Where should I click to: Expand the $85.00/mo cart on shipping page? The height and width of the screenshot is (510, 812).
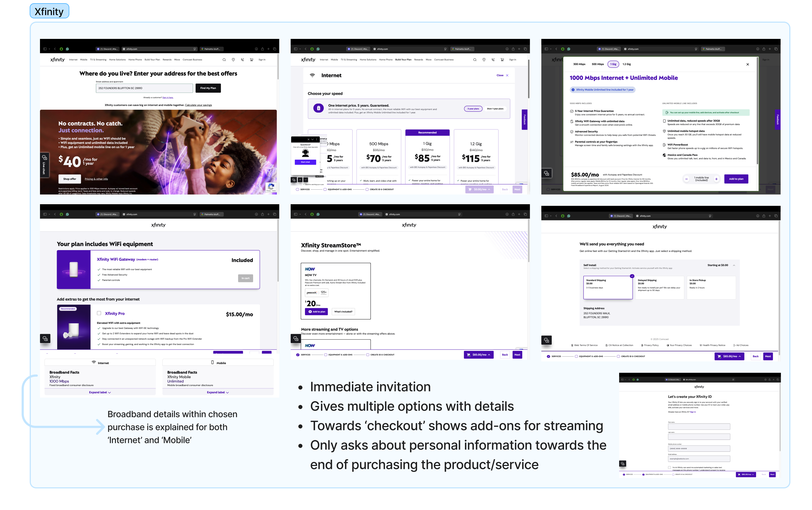coord(729,357)
